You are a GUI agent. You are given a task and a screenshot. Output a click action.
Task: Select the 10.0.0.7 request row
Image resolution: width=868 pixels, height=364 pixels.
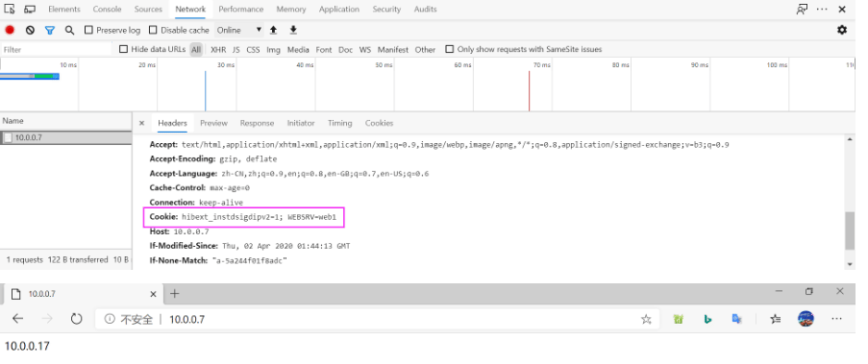click(x=66, y=137)
